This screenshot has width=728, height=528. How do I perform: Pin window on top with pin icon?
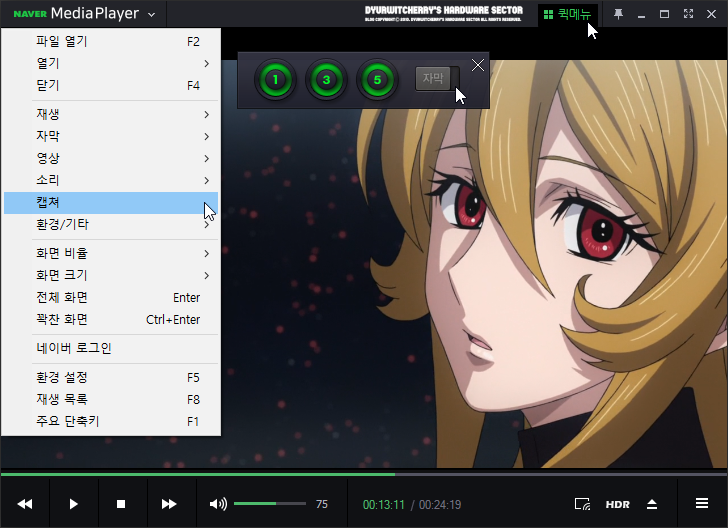618,14
